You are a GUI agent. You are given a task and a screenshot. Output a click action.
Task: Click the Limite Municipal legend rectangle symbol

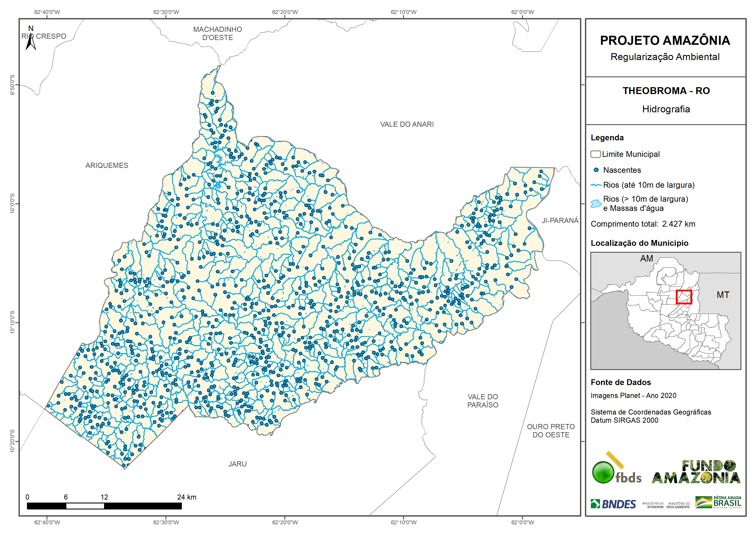(595, 154)
